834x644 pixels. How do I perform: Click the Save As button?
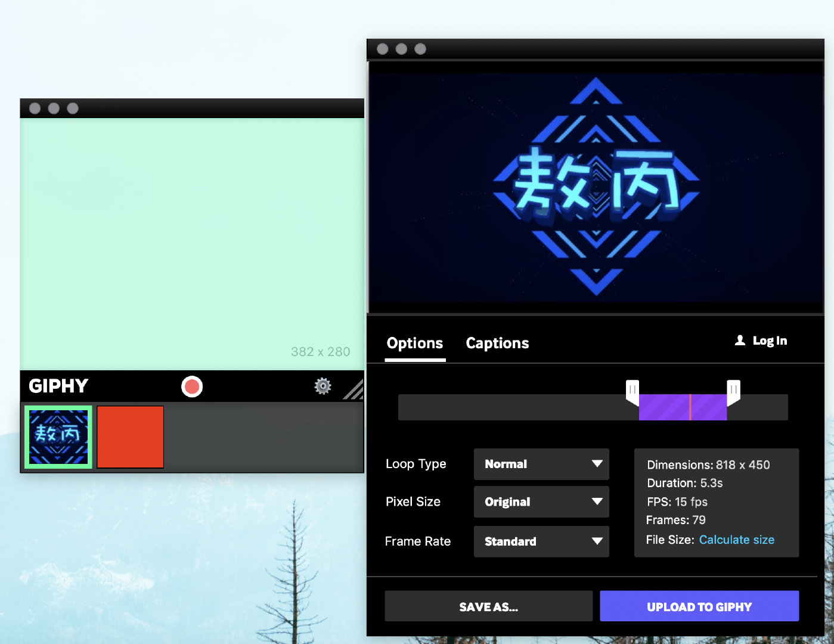pos(488,606)
